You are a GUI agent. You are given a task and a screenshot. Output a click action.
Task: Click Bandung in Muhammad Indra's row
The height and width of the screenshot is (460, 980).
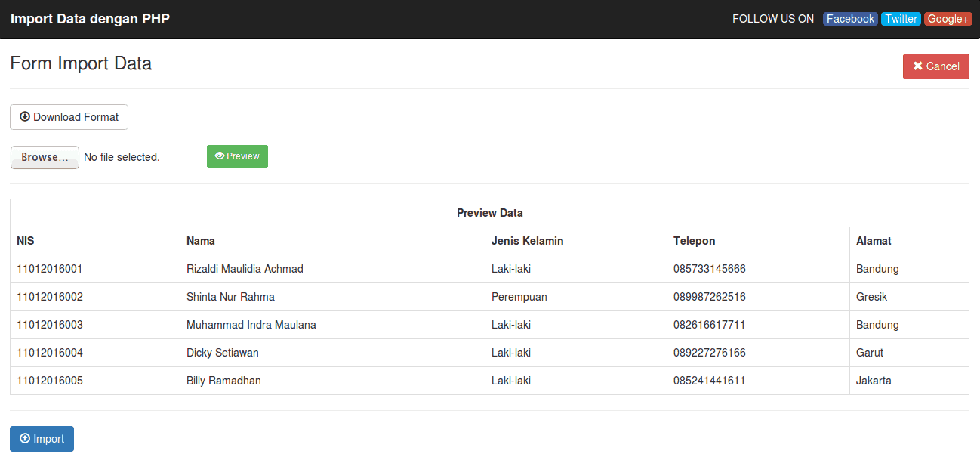coord(877,325)
